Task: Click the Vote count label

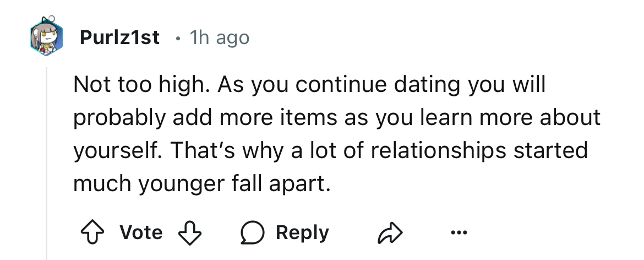Action: (x=142, y=232)
